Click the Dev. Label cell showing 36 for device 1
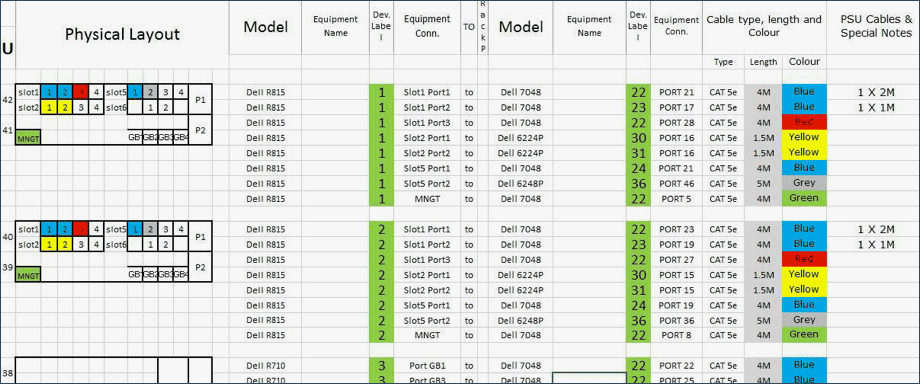This screenshot has height=384, width=920. tap(638, 183)
